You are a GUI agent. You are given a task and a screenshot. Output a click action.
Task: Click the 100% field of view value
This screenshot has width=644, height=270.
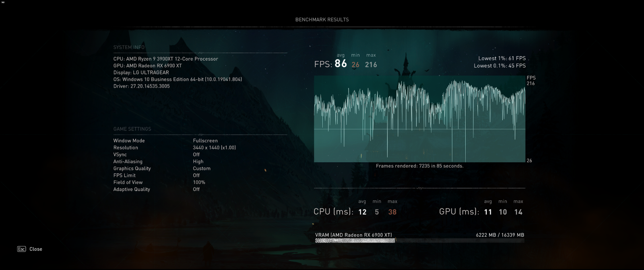[x=199, y=182]
